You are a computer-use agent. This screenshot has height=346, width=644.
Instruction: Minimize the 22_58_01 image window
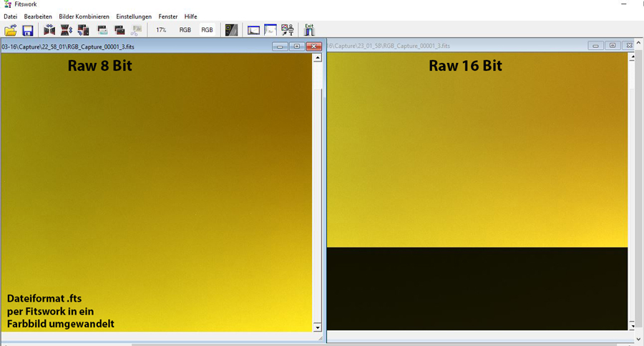(x=280, y=46)
